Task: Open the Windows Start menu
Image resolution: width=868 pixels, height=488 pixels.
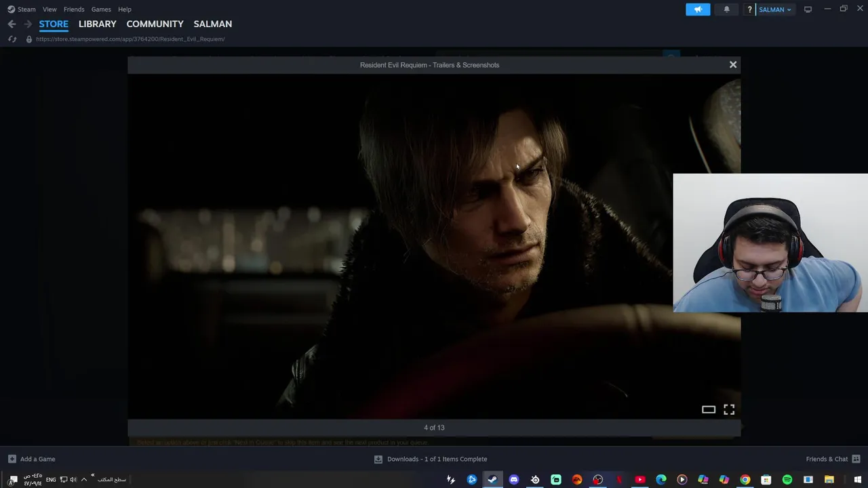Action: pyautogui.click(x=857, y=479)
